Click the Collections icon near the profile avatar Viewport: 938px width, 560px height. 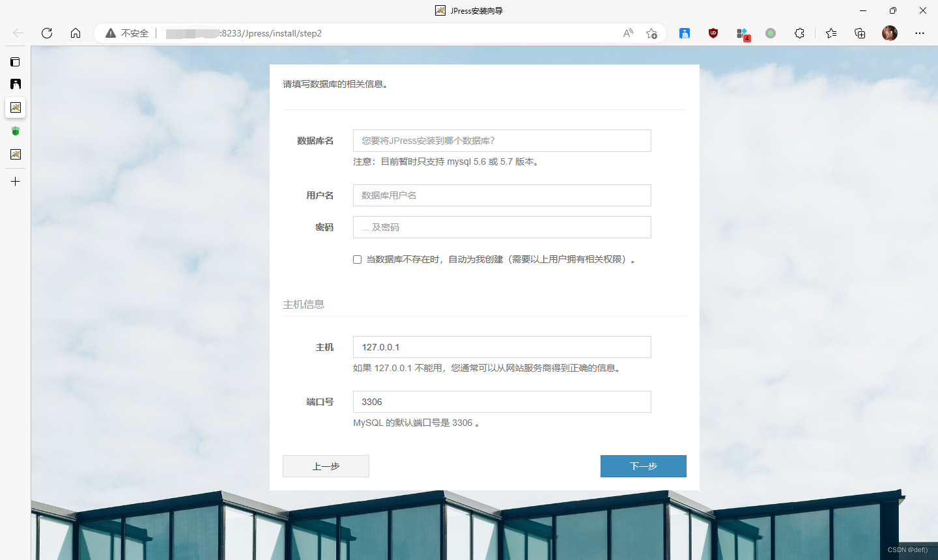(859, 33)
